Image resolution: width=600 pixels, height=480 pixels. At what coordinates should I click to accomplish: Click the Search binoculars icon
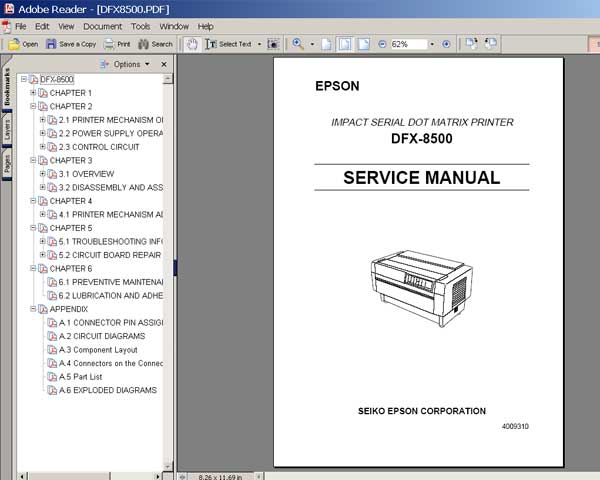143,44
